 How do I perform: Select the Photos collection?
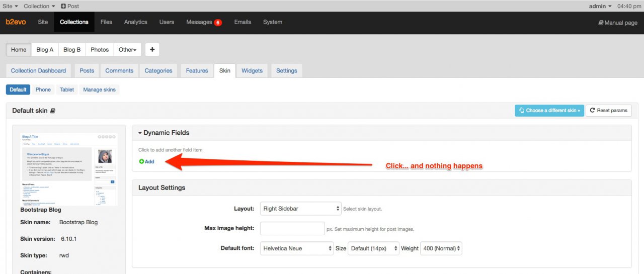click(x=100, y=50)
